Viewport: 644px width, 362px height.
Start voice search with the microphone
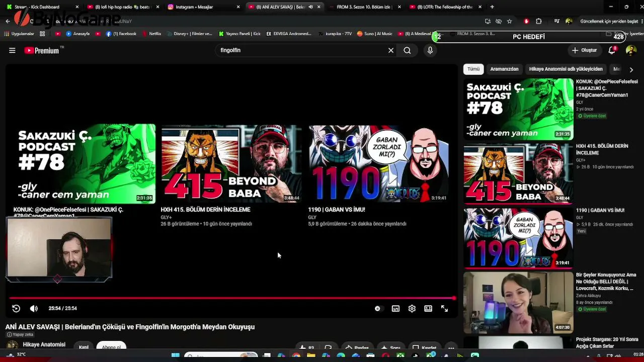[430, 50]
